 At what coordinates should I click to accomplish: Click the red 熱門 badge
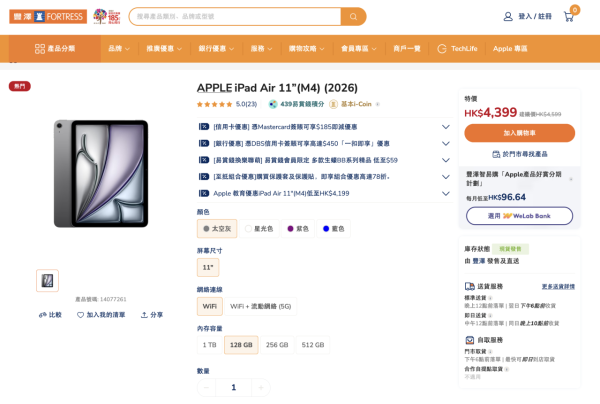[20, 86]
